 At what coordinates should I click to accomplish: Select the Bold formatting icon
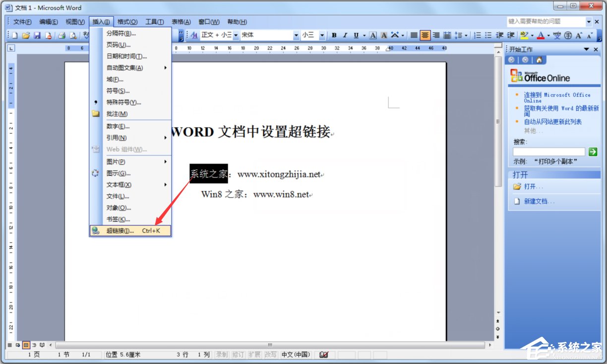click(334, 35)
